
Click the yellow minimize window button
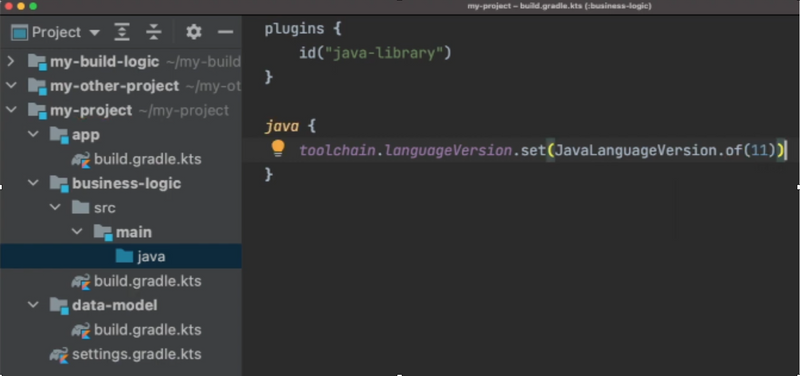click(x=21, y=6)
